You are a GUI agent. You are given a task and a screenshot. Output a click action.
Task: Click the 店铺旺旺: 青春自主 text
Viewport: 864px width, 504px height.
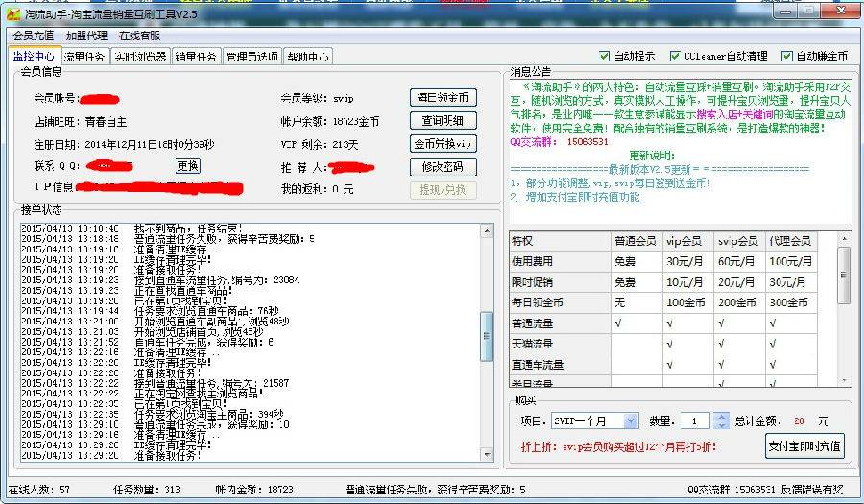pyautogui.click(x=81, y=121)
